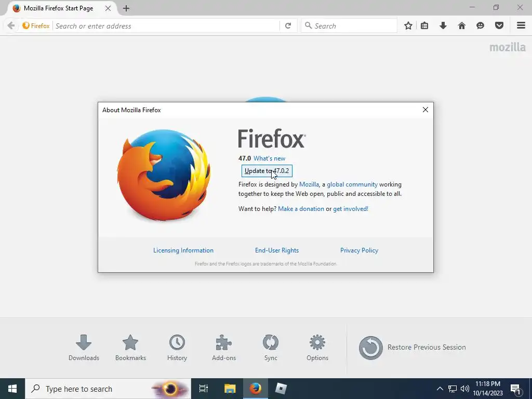Close the Mozilla Firefox Start Page tab
532x399 pixels.
pos(108,8)
